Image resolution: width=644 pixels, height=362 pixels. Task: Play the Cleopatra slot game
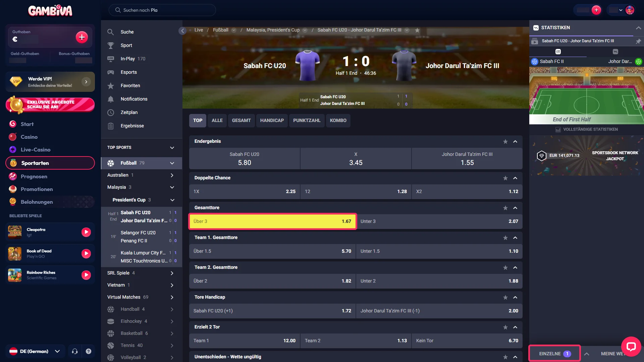coord(86,232)
